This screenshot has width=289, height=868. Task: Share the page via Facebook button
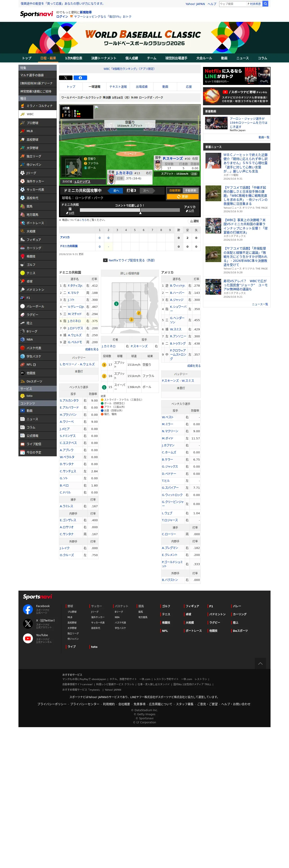click(x=80, y=78)
